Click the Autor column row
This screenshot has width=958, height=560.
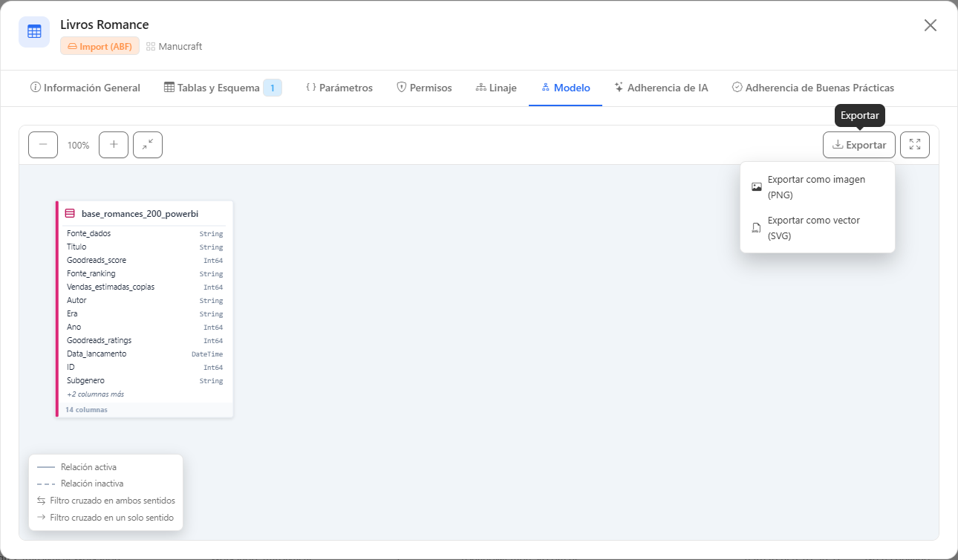click(145, 300)
